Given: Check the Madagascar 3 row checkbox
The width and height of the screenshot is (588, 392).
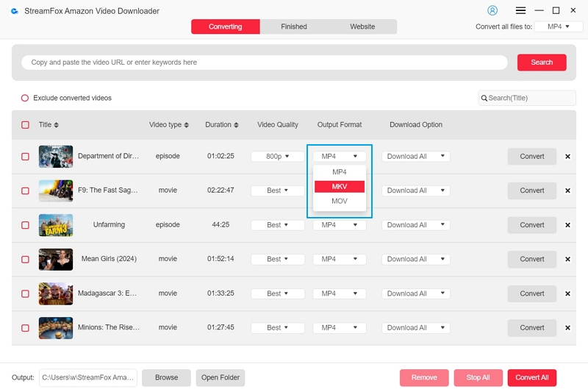Looking at the screenshot, I should click(x=25, y=293).
